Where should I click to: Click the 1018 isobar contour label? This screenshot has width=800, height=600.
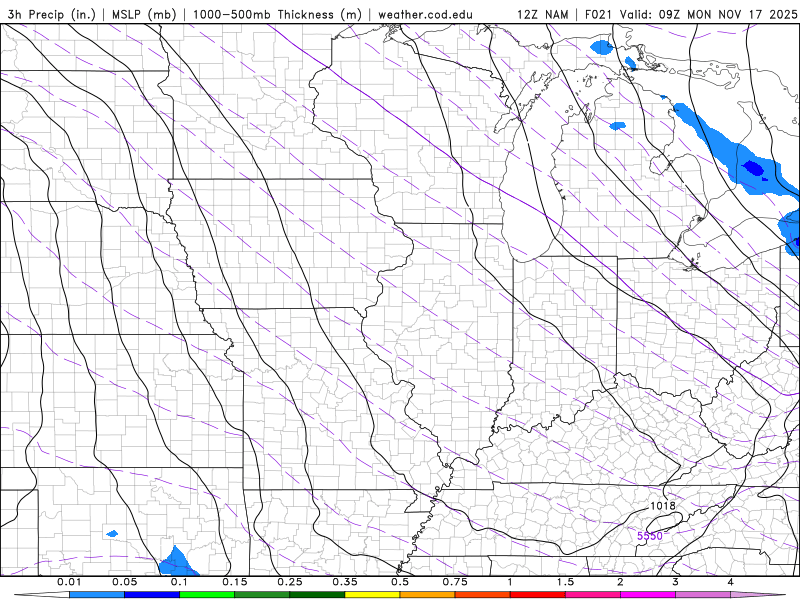663,506
